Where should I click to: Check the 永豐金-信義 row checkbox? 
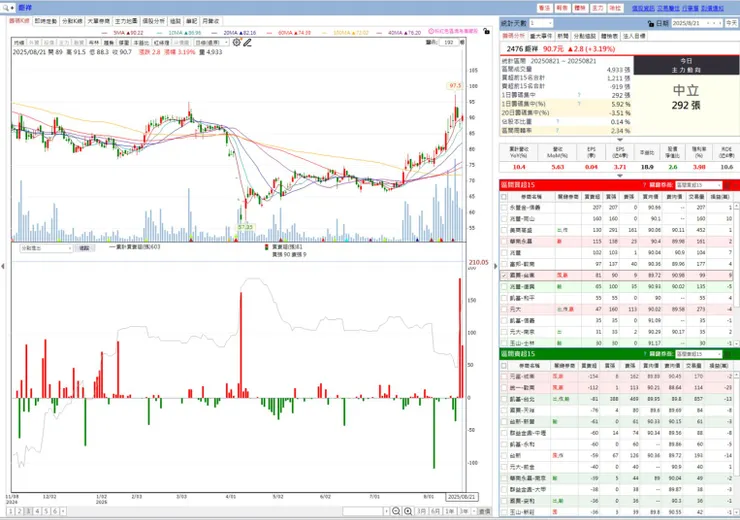pyautogui.click(x=504, y=208)
